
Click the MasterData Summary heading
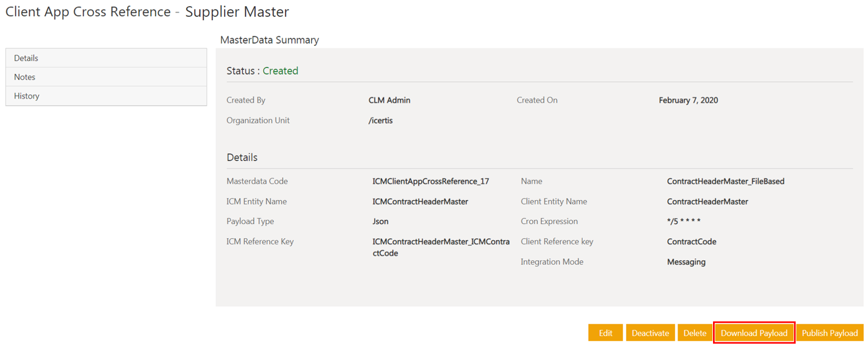point(269,40)
